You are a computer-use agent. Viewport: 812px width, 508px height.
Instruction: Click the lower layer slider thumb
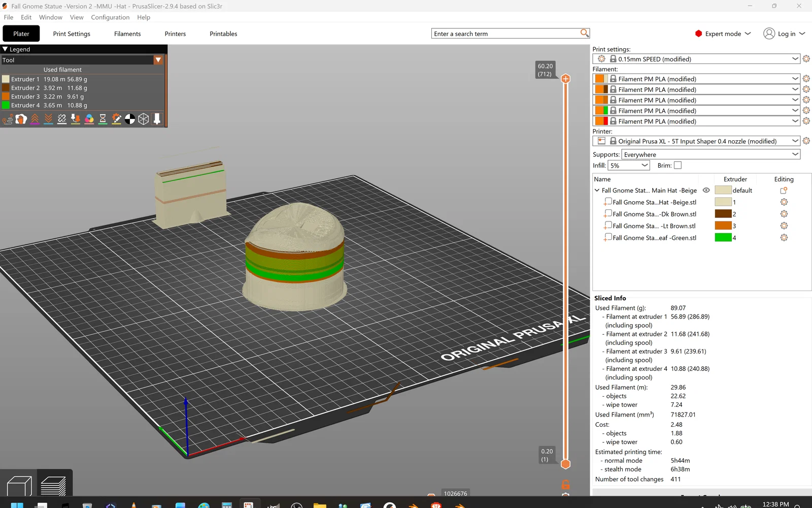(x=566, y=464)
